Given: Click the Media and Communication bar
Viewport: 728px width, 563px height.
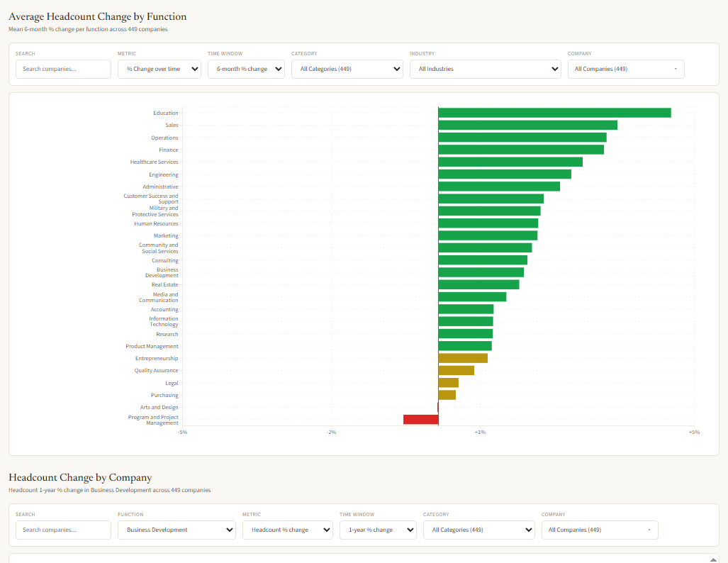Looking at the screenshot, I should [x=472, y=297].
